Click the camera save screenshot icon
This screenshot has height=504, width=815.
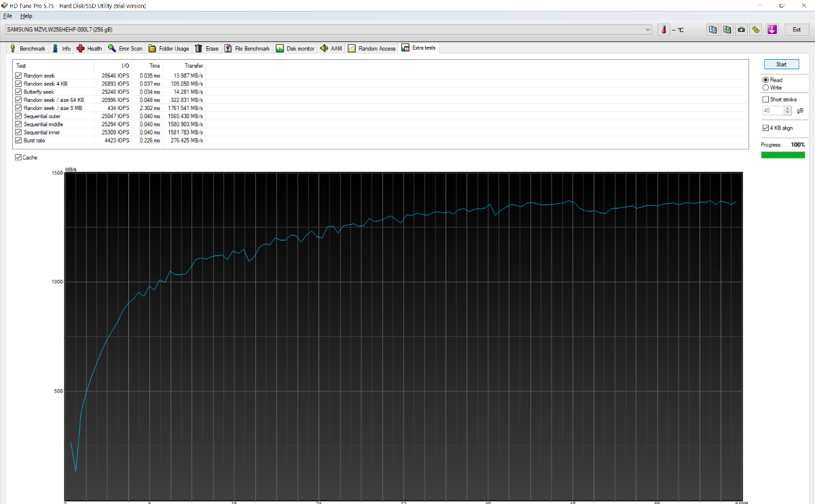coord(741,30)
